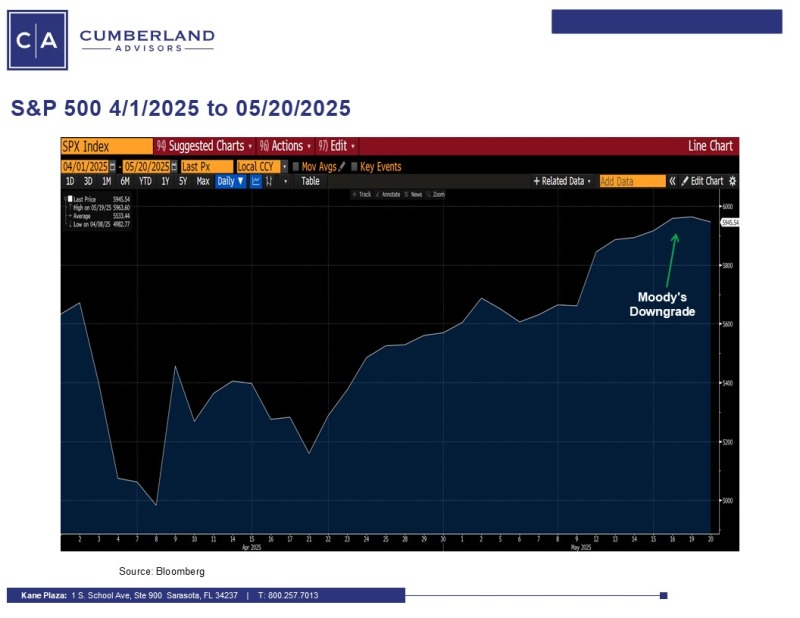The image size is (800, 618).
Task: Open chart settings gear icon
Action: 732,181
